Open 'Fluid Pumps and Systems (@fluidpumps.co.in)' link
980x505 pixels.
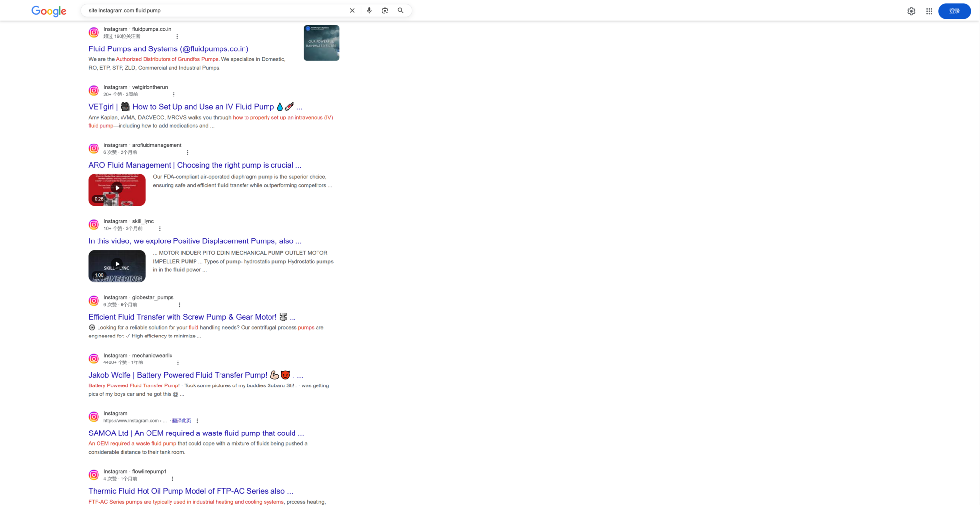[168, 49]
